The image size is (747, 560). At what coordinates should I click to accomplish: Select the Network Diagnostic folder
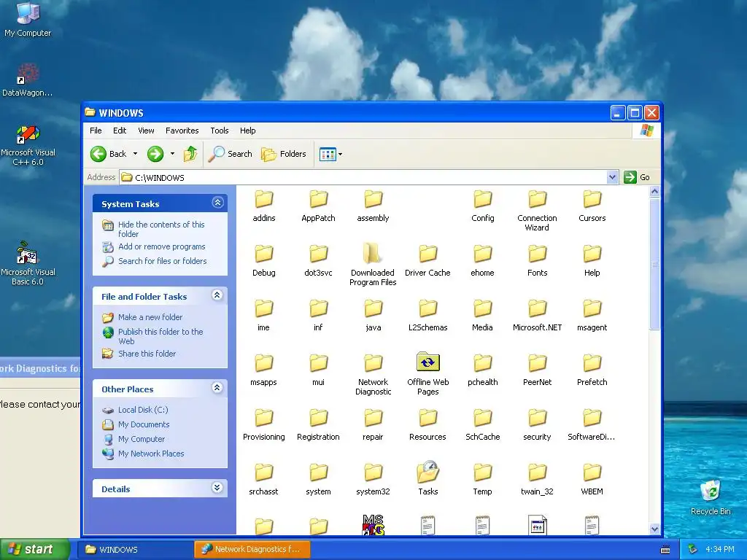(x=373, y=374)
